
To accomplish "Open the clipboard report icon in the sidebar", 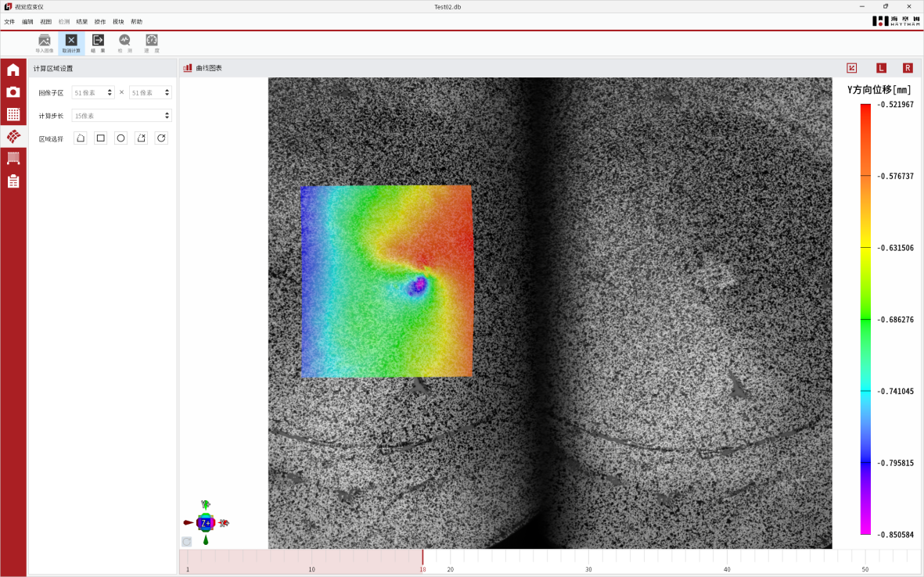I will tap(13, 181).
